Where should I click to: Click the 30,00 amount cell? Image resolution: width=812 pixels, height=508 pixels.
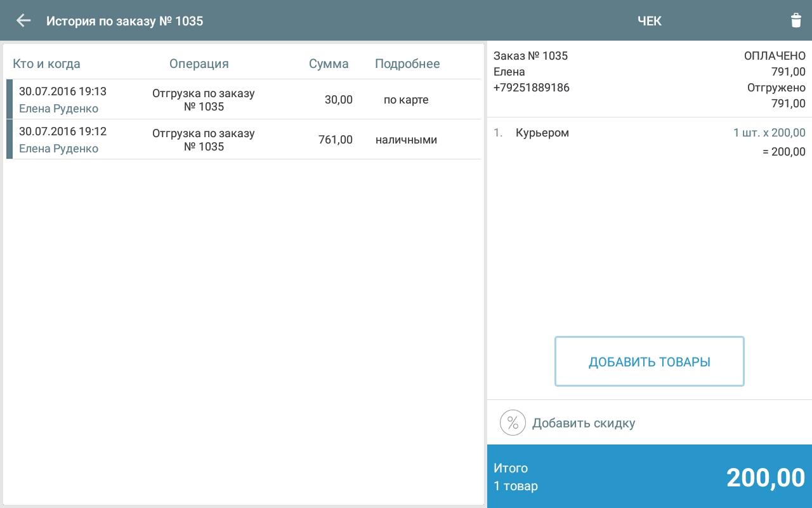coord(339,100)
